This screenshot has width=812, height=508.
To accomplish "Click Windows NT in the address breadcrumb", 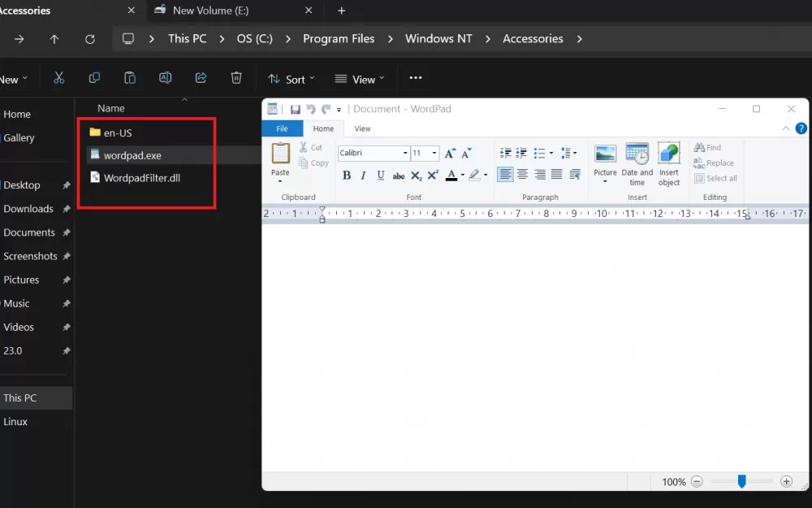I will click(438, 39).
